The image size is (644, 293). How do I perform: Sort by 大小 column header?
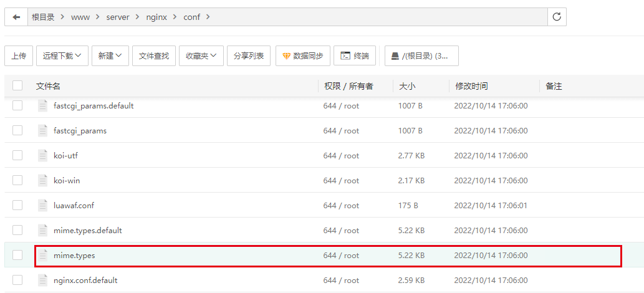(x=407, y=86)
